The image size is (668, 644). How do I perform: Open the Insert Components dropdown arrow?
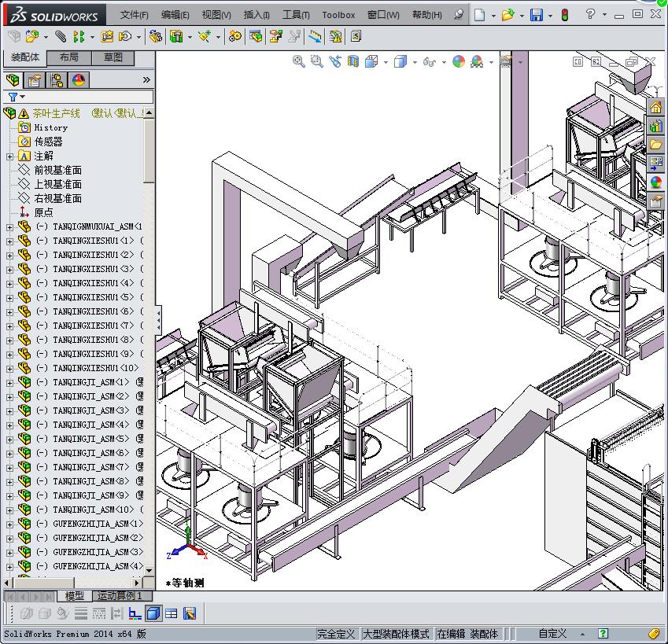46,38
